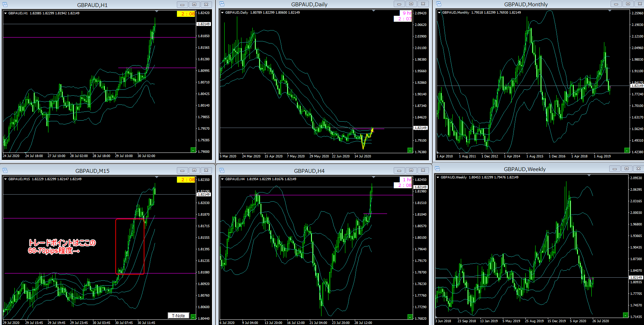Click the green square indicator in Daily chart
Screen dimensions: 644x325
click(410, 150)
